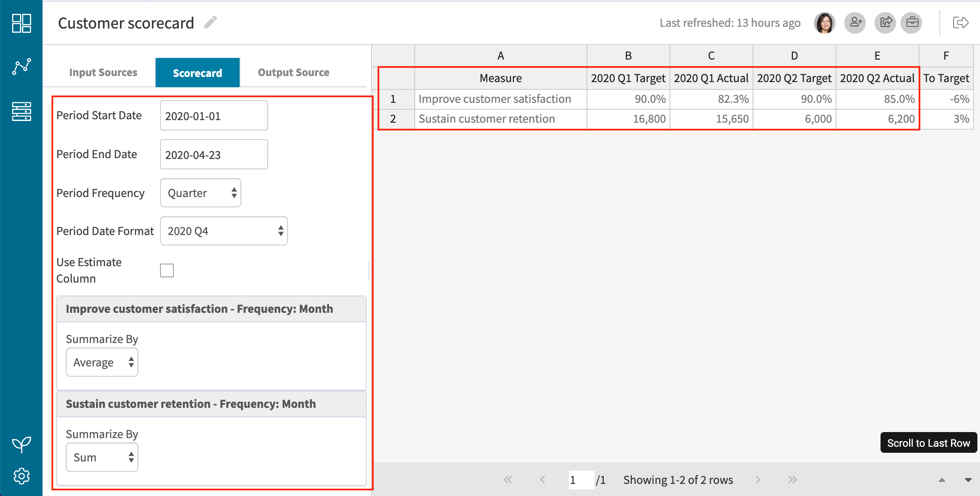980x496 pixels.
Task: Open sharing options with the share icon
Action: pos(885,22)
